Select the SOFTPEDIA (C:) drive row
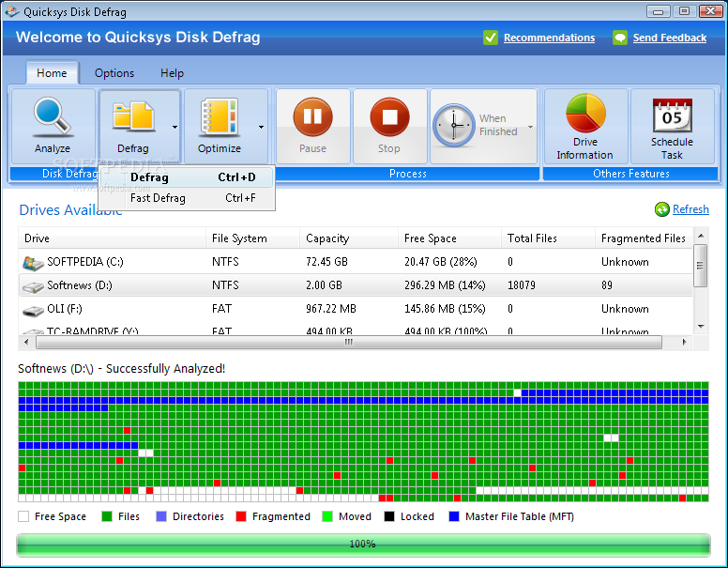This screenshot has width=728, height=568. pyautogui.click(x=356, y=262)
